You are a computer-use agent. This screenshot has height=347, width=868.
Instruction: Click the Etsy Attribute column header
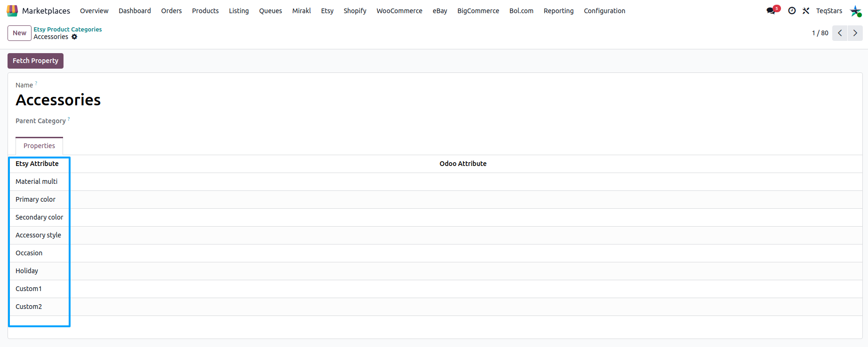(x=37, y=164)
